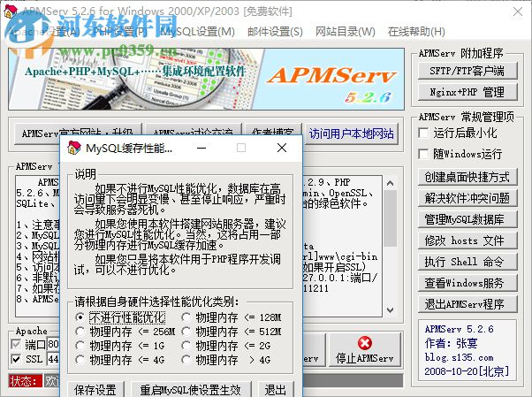Image resolution: width=532 pixels, height=397 pixels.
Task: Close the APMServ main window
Action: pos(518,11)
